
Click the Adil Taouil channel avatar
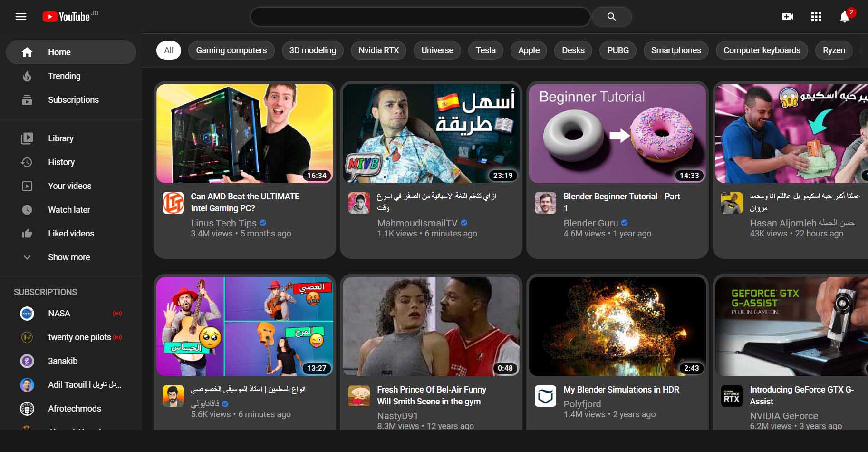27,385
